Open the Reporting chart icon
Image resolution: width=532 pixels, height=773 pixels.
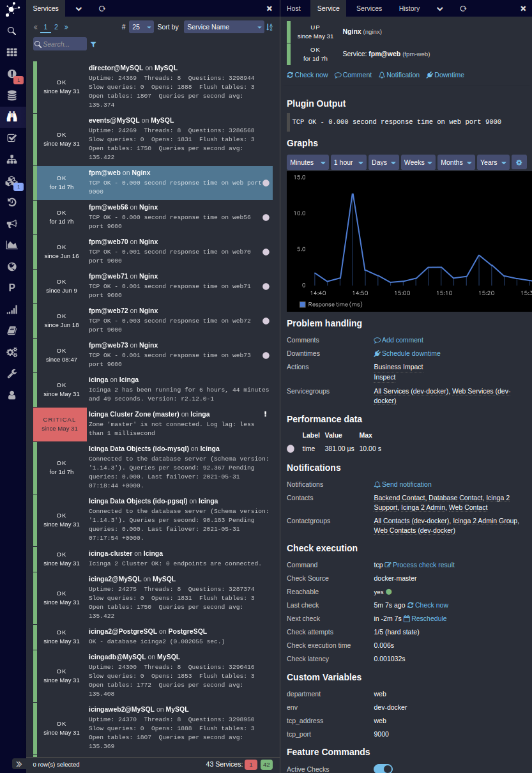11,243
